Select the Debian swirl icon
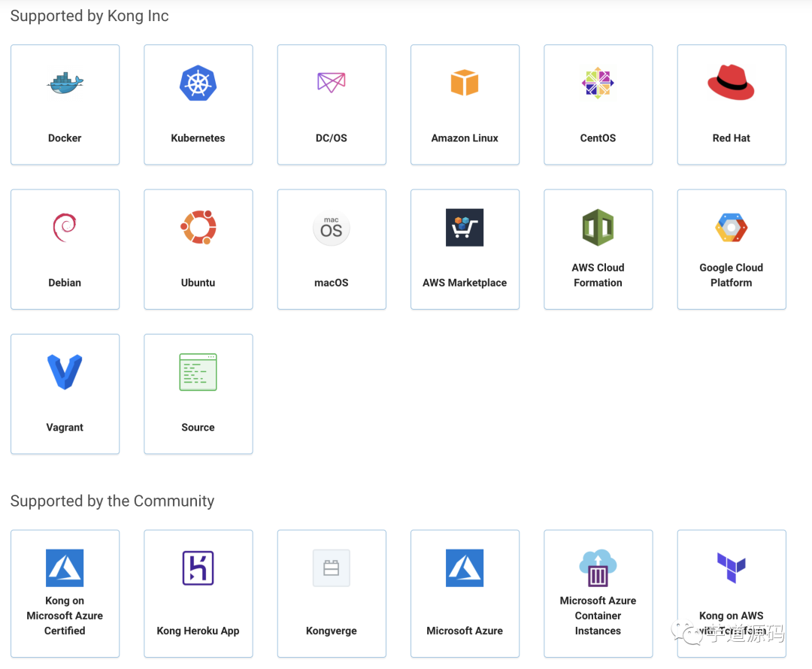Screen dimensions: 812x669 [65, 227]
